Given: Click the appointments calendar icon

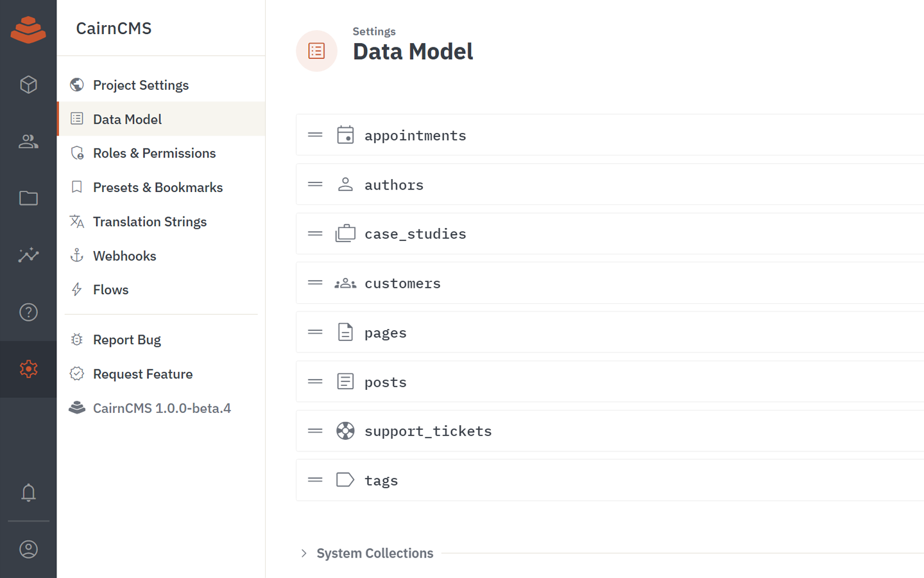Looking at the screenshot, I should click(x=345, y=135).
